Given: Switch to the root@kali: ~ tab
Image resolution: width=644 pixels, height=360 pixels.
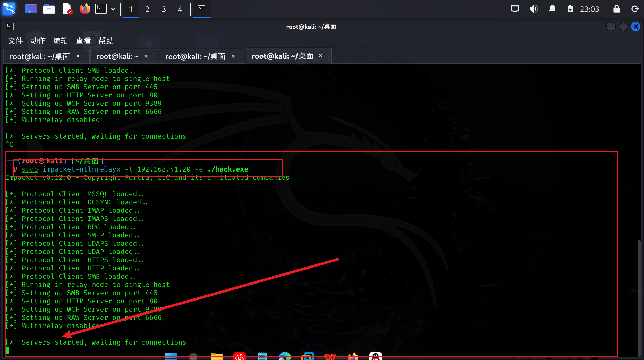Looking at the screenshot, I should [117, 56].
